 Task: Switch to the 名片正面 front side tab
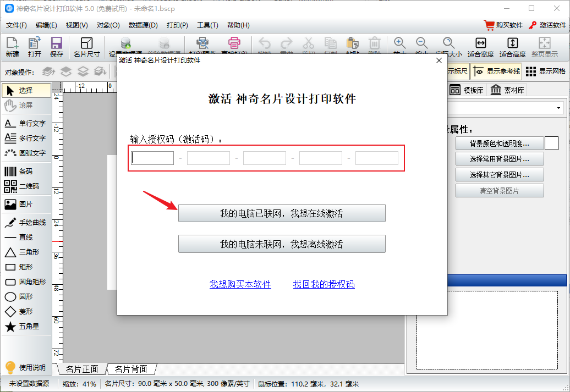click(82, 369)
